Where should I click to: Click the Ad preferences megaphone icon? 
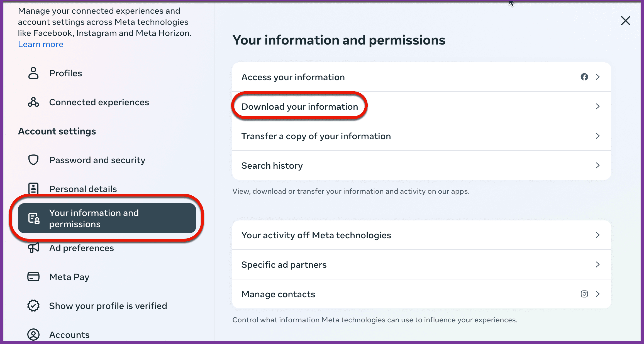[33, 248]
